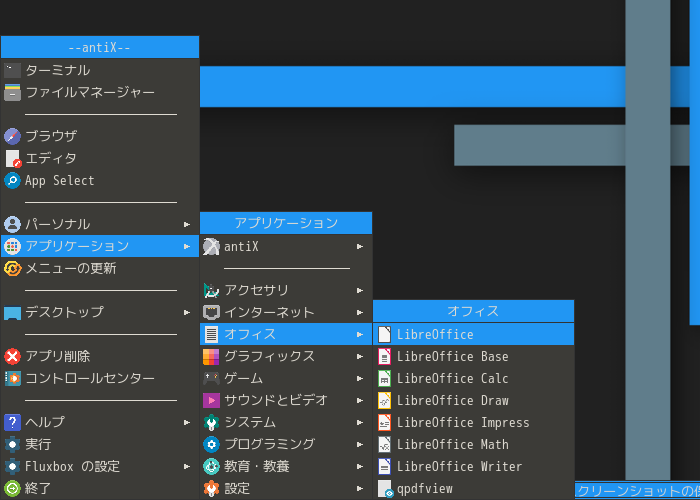The height and width of the screenshot is (500, 700).
Task: Expand the antiX submenu arrow
Action: (x=360, y=246)
